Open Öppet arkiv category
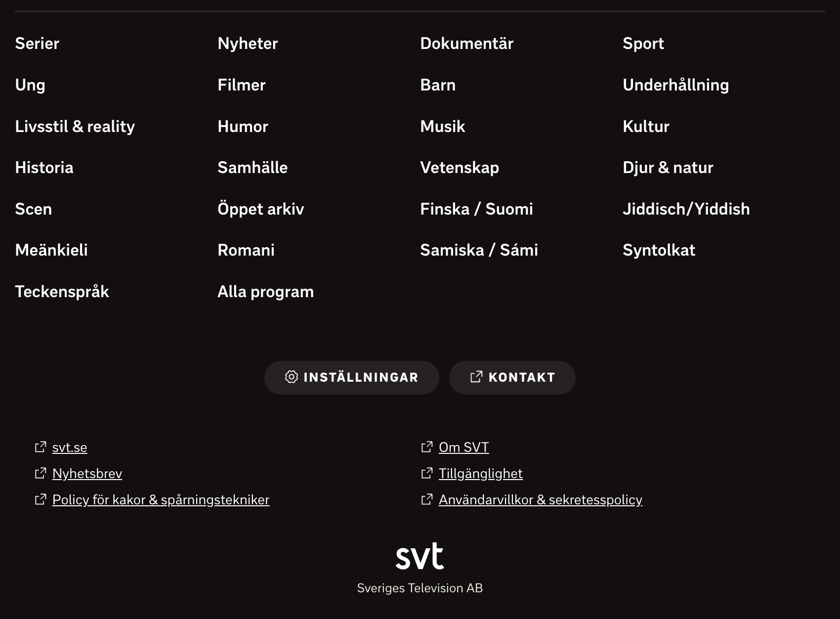 tap(261, 209)
